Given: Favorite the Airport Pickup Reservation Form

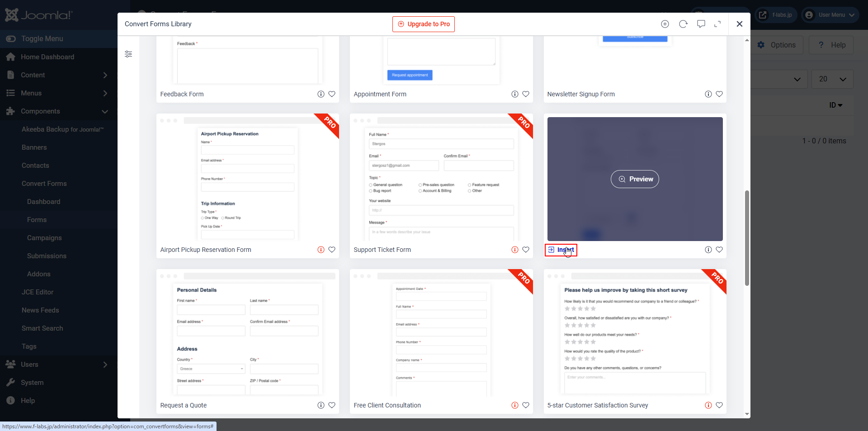Looking at the screenshot, I should pos(332,250).
